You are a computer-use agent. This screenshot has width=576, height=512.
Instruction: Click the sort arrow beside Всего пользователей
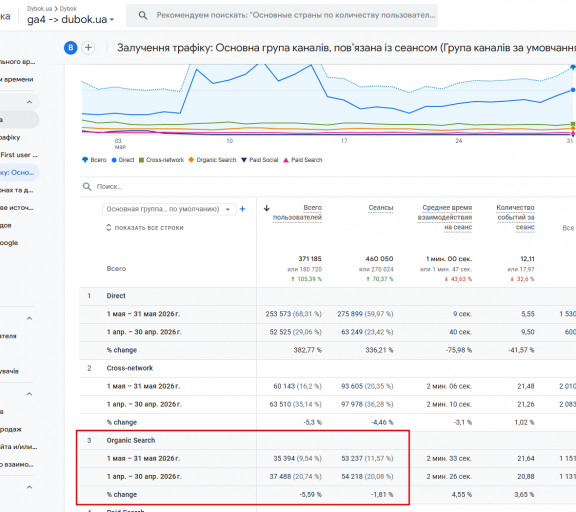[x=267, y=208]
